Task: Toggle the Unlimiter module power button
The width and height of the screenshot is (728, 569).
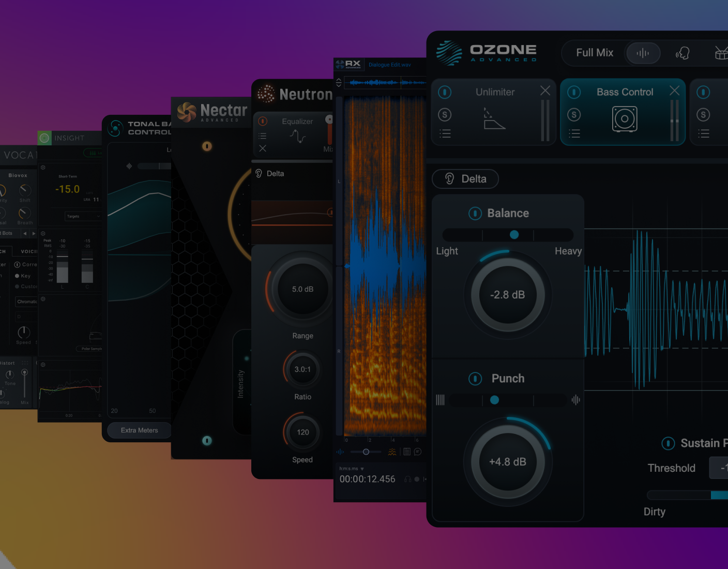Action: 445,92
